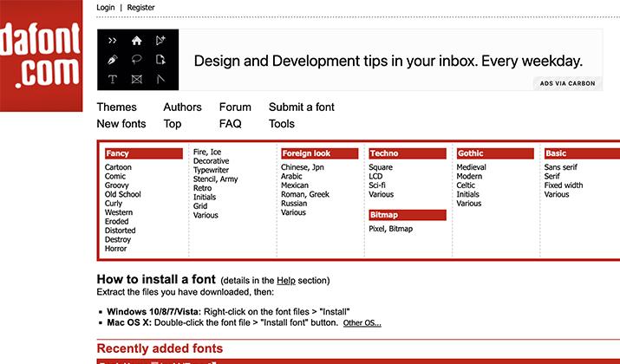Click the dafont.com logo
Viewport: 620px width, 364px height.
pyautogui.click(x=41, y=55)
